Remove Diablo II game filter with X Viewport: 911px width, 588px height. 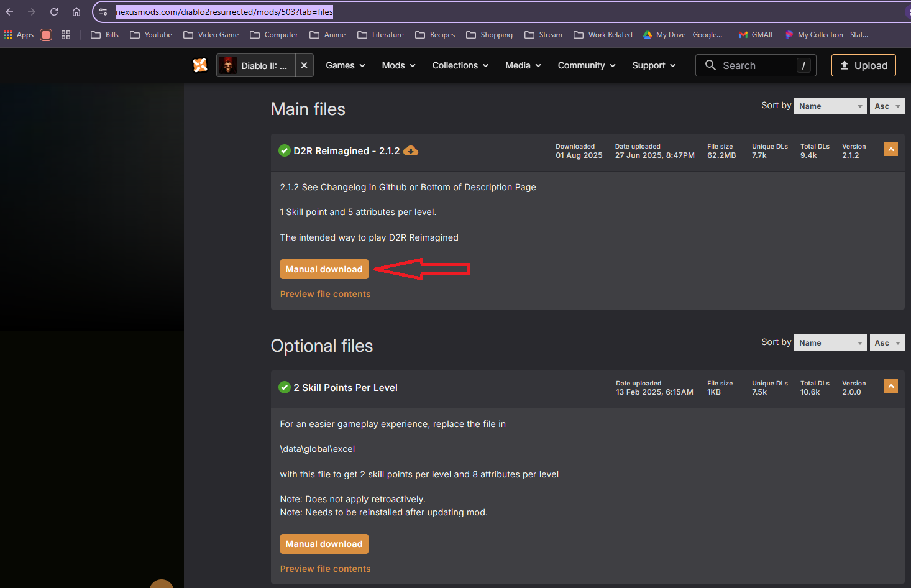[x=304, y=65]
